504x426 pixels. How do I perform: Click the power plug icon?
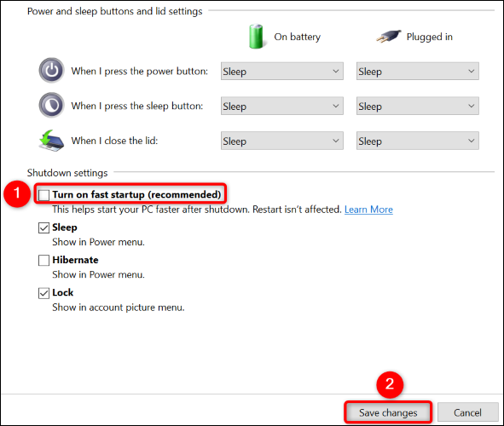(389, 37)
